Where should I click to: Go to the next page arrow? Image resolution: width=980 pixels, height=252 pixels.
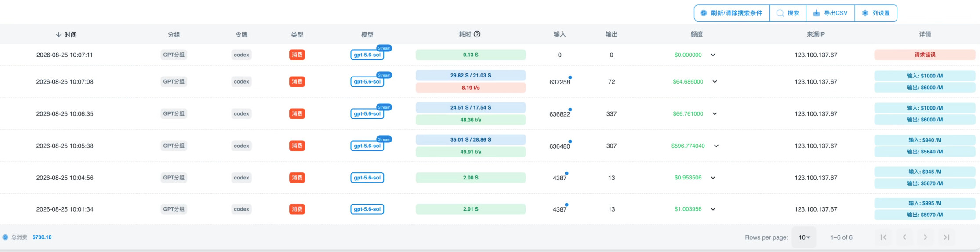[925, 237]
